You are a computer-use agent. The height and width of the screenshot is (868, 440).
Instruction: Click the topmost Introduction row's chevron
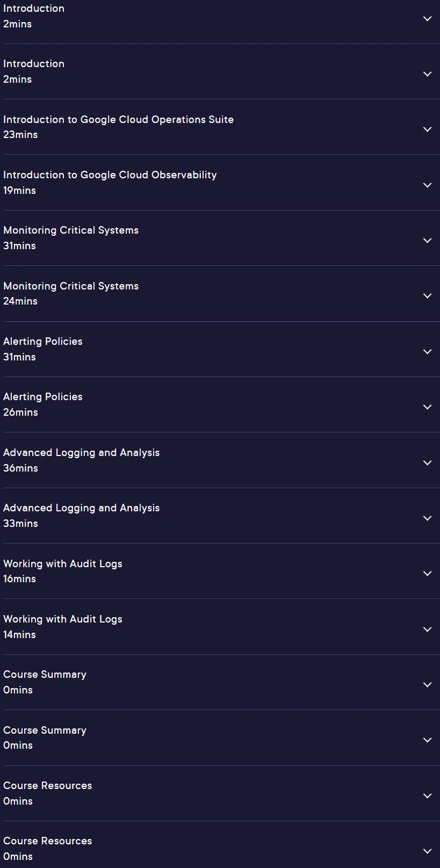(427, 19)
